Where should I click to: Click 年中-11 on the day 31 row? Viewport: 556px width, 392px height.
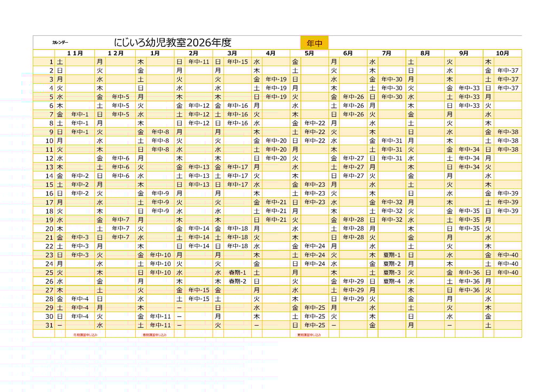tap(160, 325)
